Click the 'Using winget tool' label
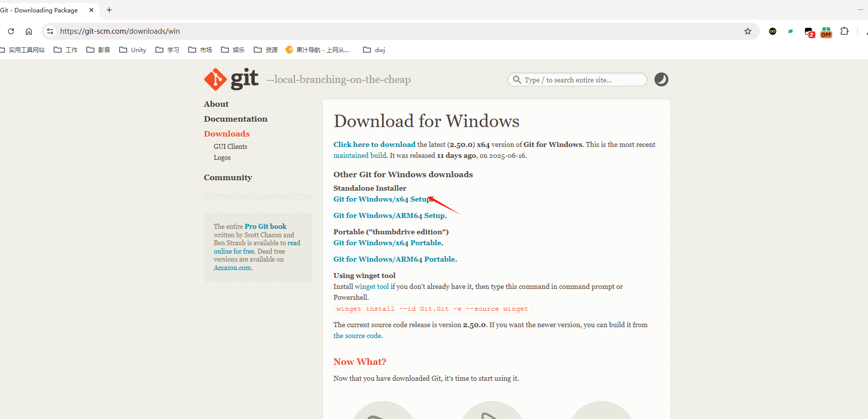This screenshot has height=419, width=868. point(364,276)
